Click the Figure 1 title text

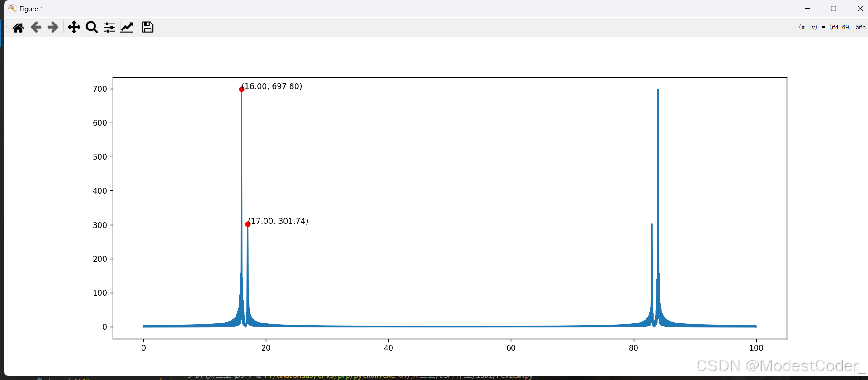coord(31,9)
